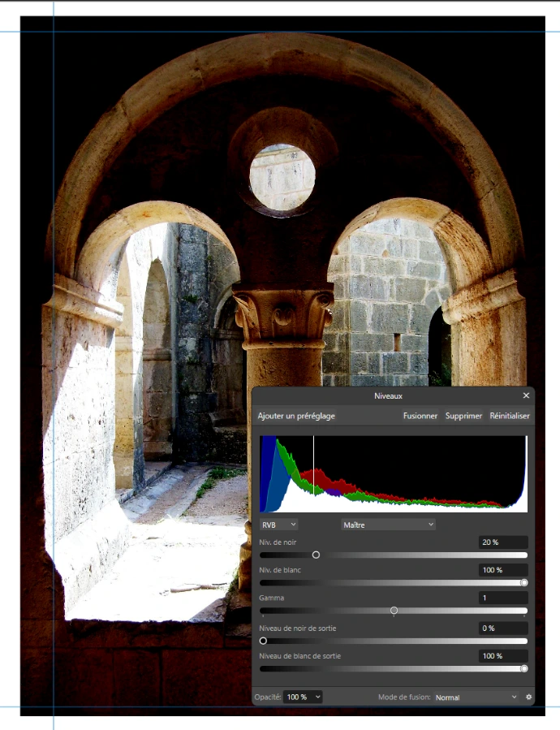The height and width of the screenshot is (730, 560).
Task: Click the Niveau de noir de sortie 0 % field
Action: pyautogui.click(x=503, y=628)
